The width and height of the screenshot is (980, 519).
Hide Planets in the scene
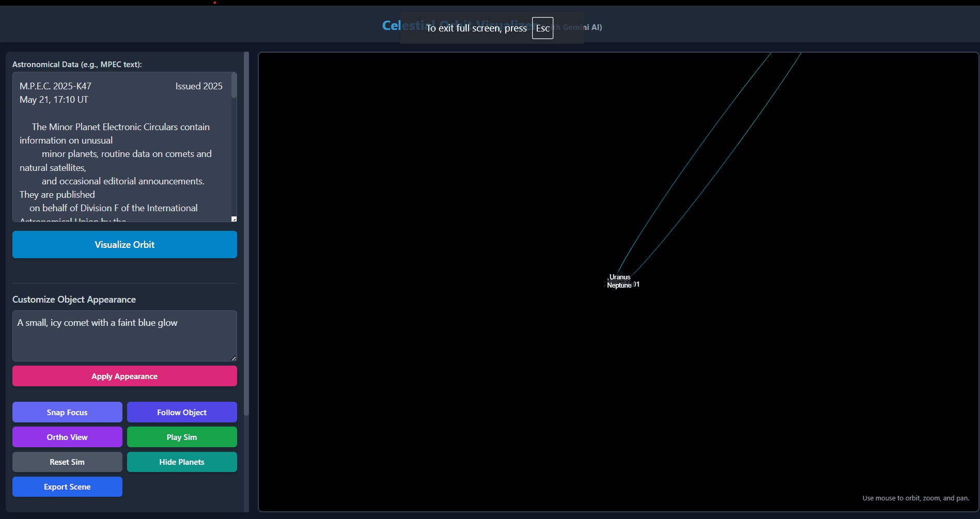182,462
